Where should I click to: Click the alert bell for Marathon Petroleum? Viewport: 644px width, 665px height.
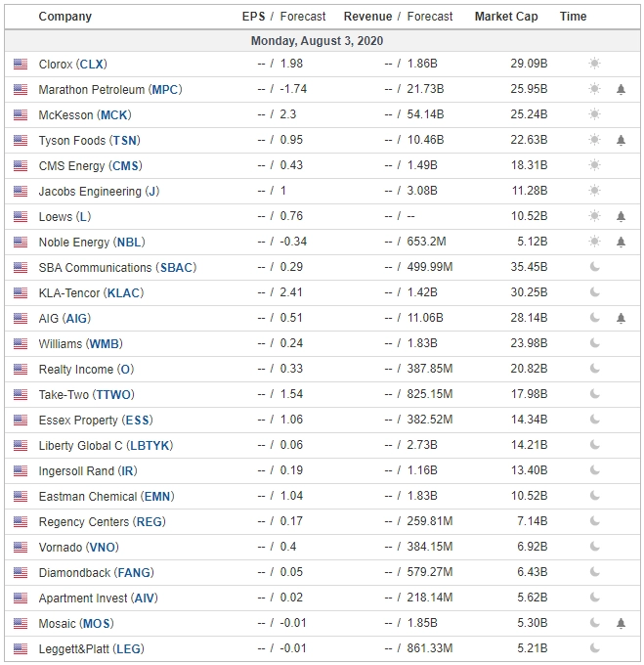pos(621,89)
